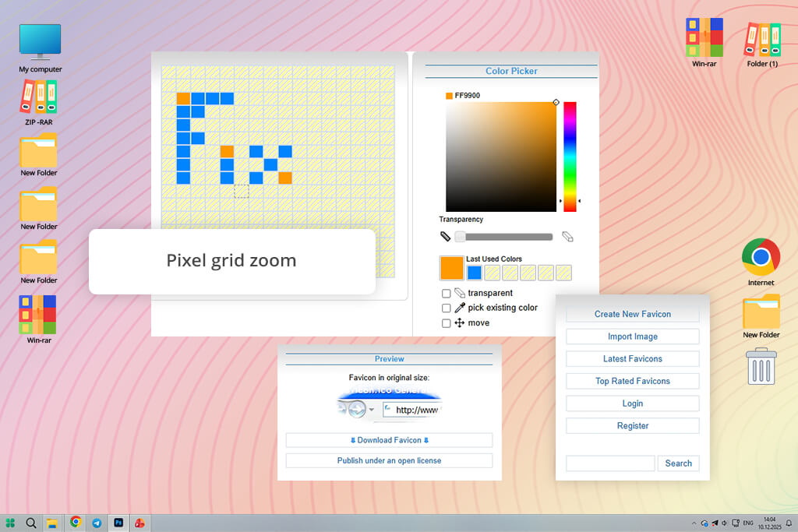Screen dimensions: 798x532
Task: Enable the pick existing color checkbox
Action: tap(447, 308)
